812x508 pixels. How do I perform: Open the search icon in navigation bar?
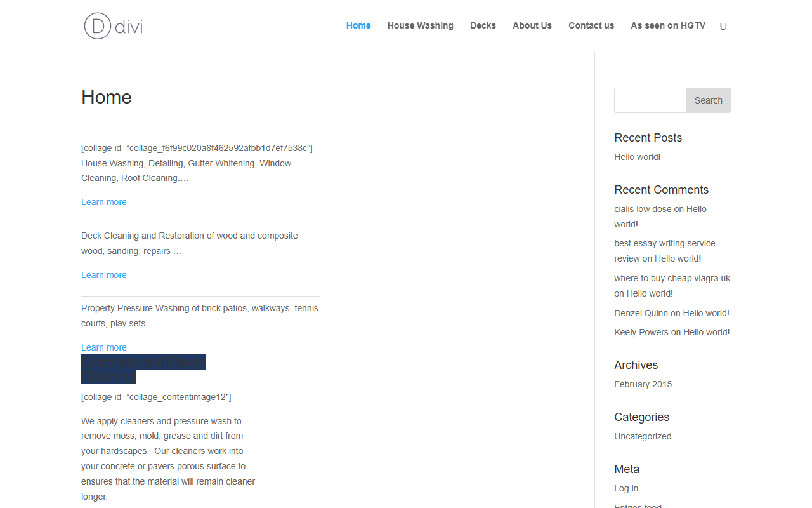[x=723, y=26]
